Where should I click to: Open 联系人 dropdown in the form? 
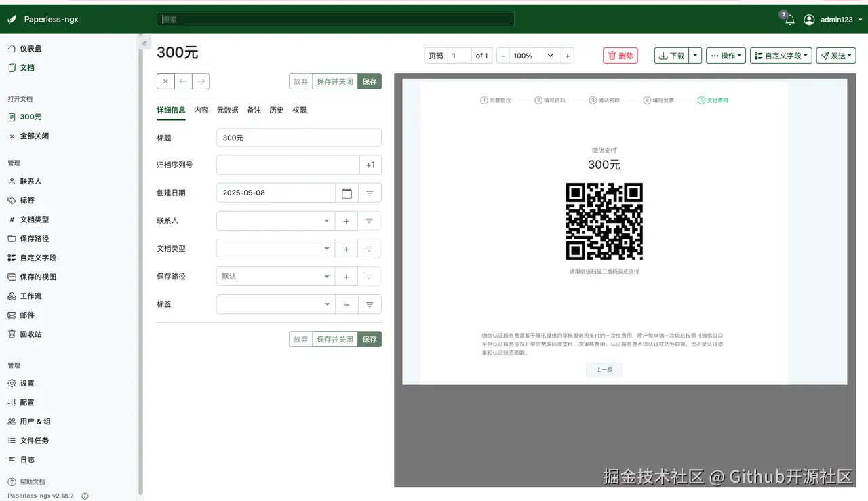tap(275, 221)
